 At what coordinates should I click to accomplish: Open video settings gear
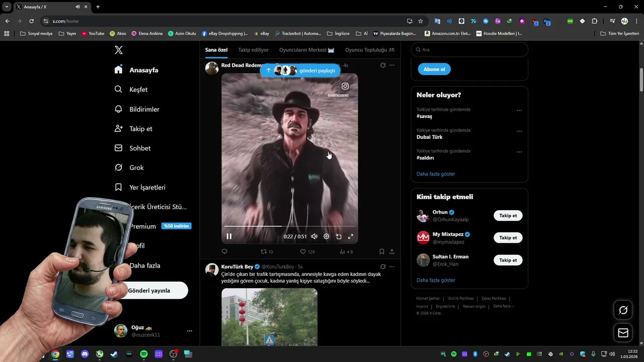click(326, 236)
